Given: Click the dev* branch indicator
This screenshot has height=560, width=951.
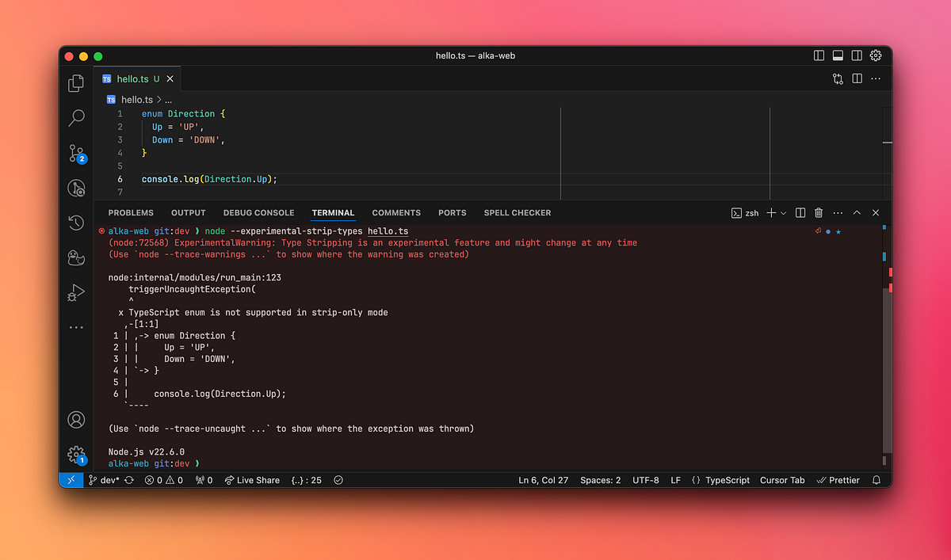Looking at the screenshot, I should 104,479.
